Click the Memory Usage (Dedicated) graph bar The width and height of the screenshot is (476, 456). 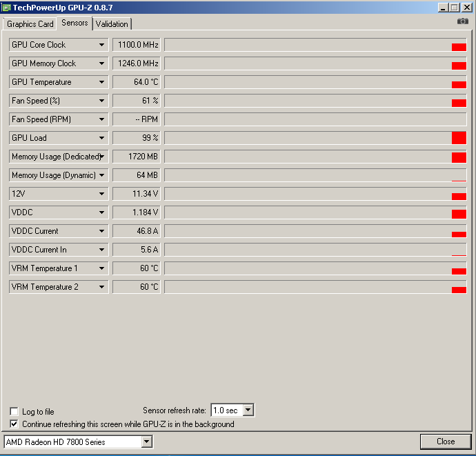coord(315,157)
